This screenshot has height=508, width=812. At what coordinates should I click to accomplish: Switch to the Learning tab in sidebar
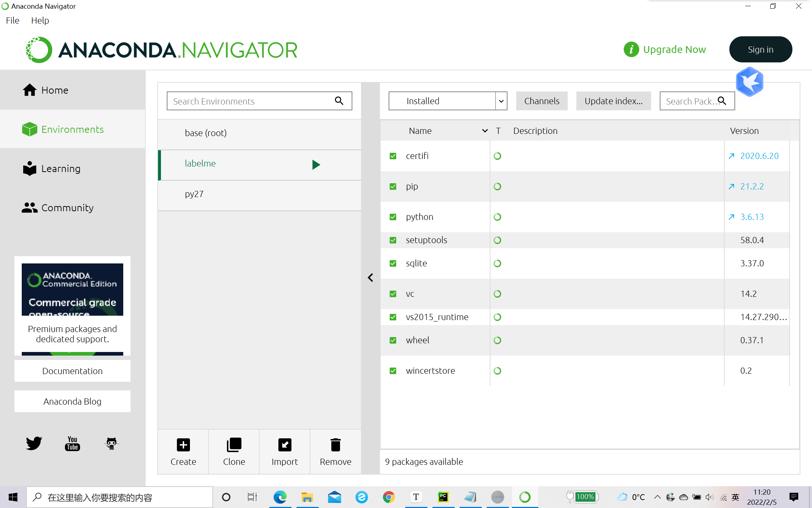click(61, 169)
